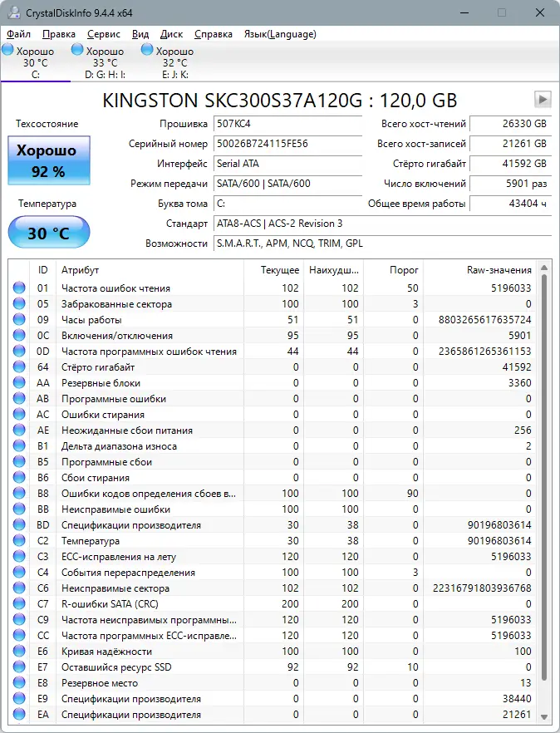The height and width of the screenshot is (733, 560).
Task: Click scrollbar up arrow in attribute list
Action: [544, 268]
